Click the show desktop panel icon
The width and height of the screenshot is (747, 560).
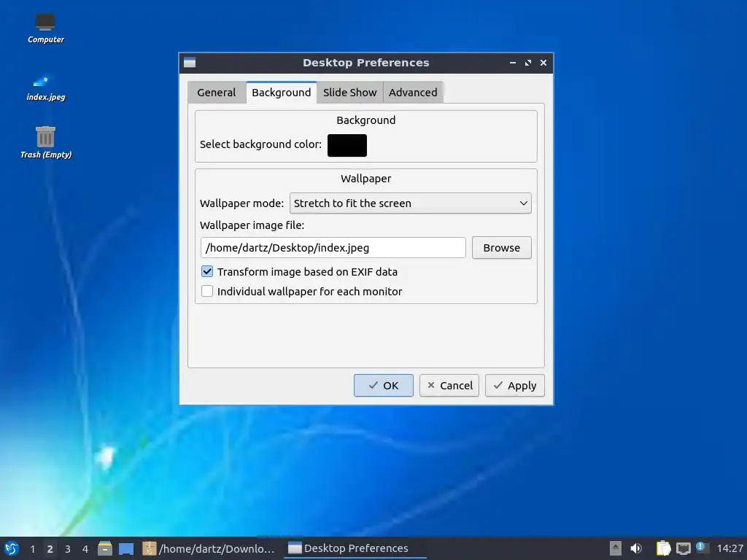(x=126, y=549)
